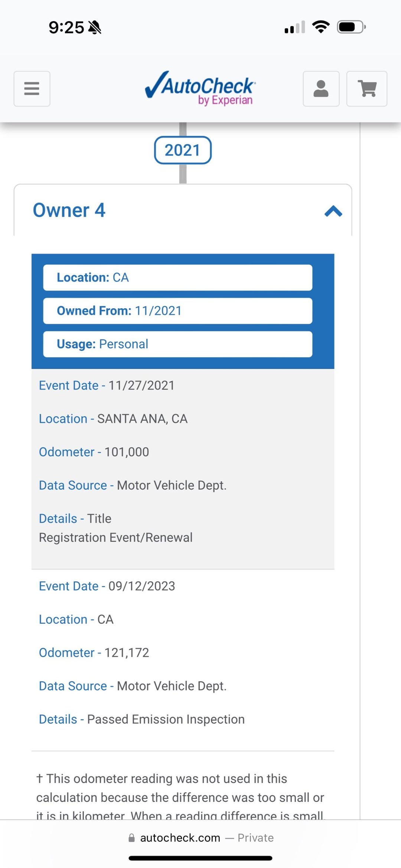Tap the padlock icon beside autocheck.com
Viewport: 401px width, 868px height.
131,838
